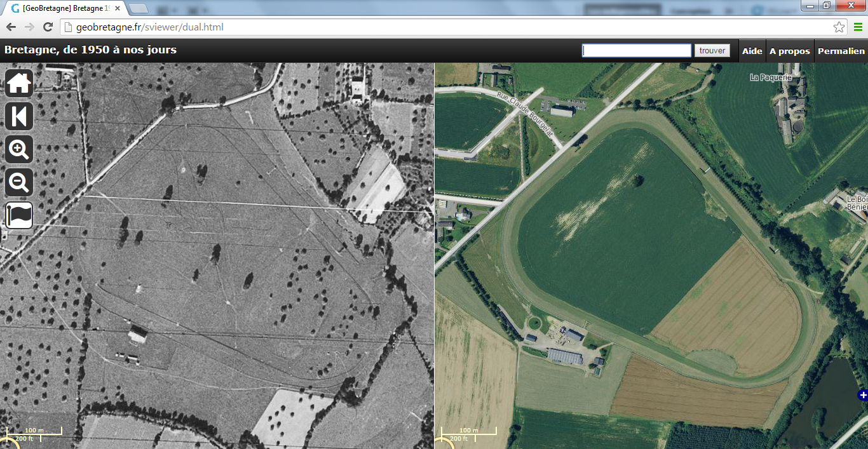
Task: Open the Aide menu item
Action: (x=752, y=51)
